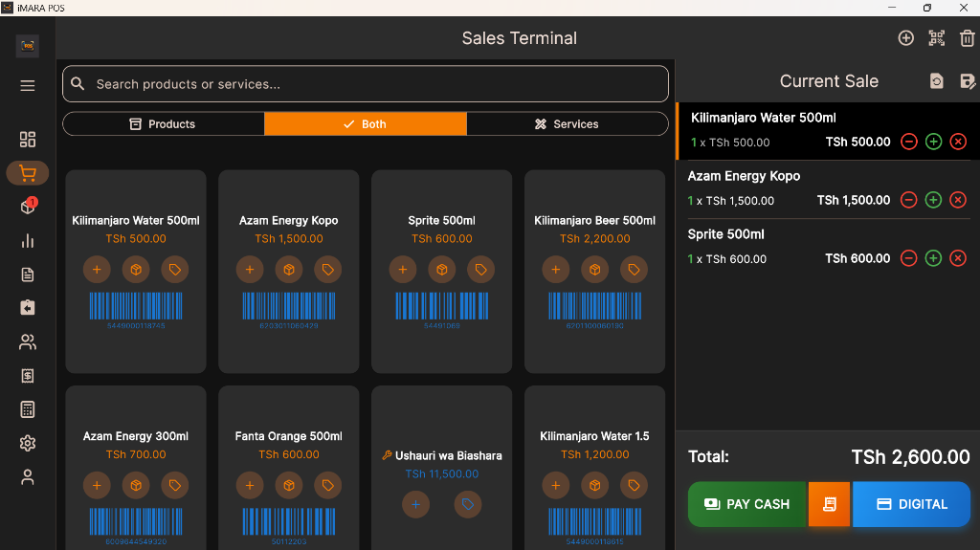Click tag icon on Ushauri wa Biashara card

[467, 504]
